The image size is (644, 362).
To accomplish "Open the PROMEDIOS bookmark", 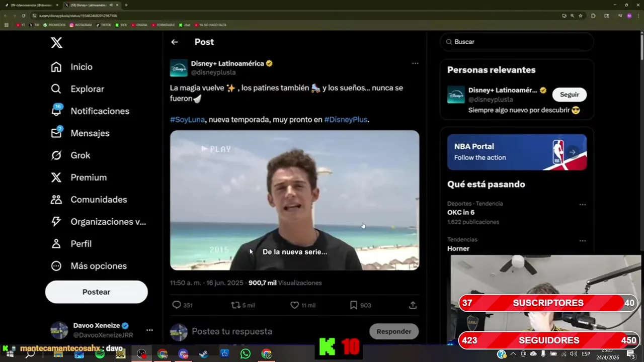I will tap(55, 25).
